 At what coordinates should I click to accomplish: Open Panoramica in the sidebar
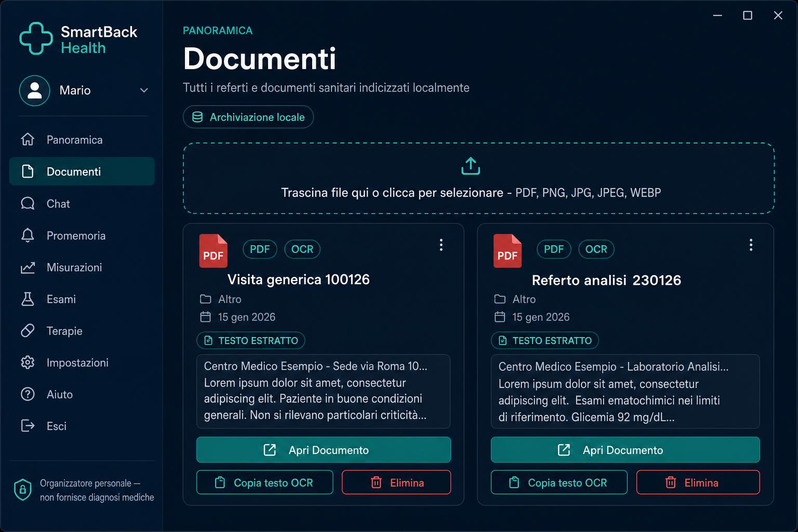[x=82, y=140]
